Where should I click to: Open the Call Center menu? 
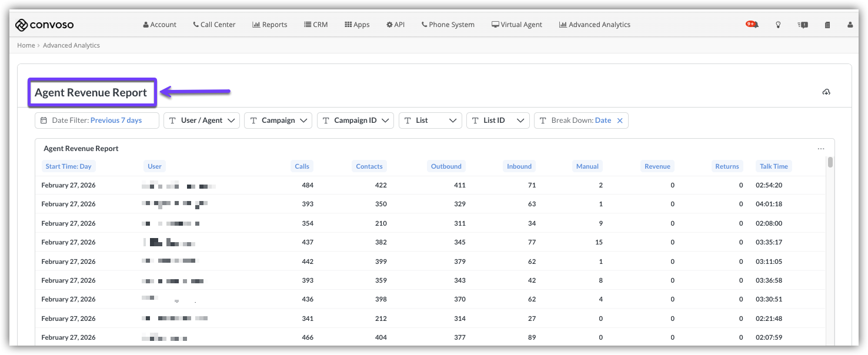pos(214,25)
